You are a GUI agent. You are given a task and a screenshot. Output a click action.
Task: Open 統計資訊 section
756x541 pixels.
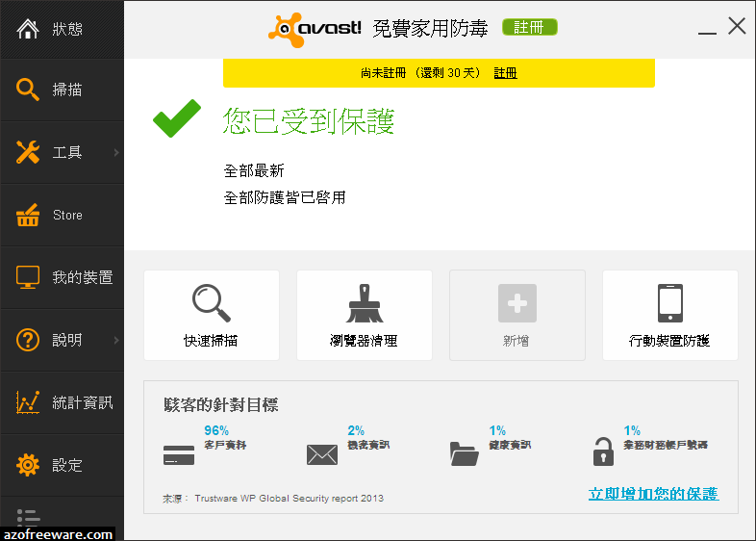coord(63,402)
